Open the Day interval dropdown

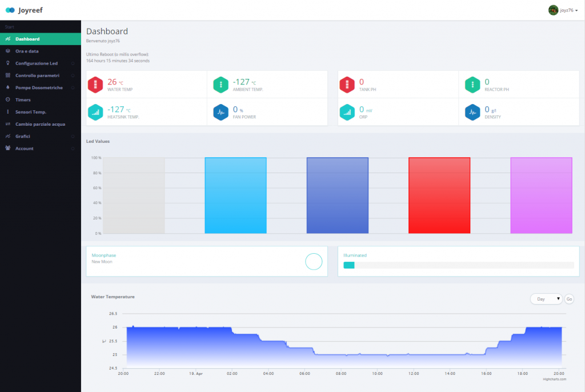click(x=546, y=298)
